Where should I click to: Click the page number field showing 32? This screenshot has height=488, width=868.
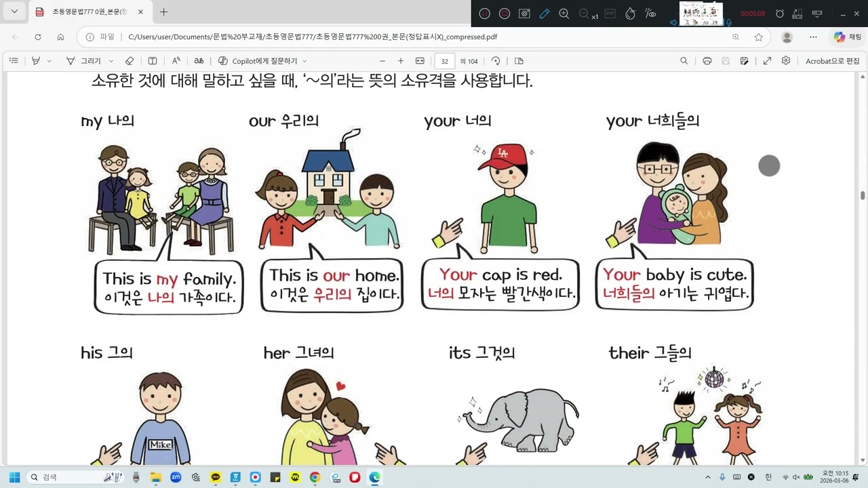pyautogui.click(x=444, y=61)
